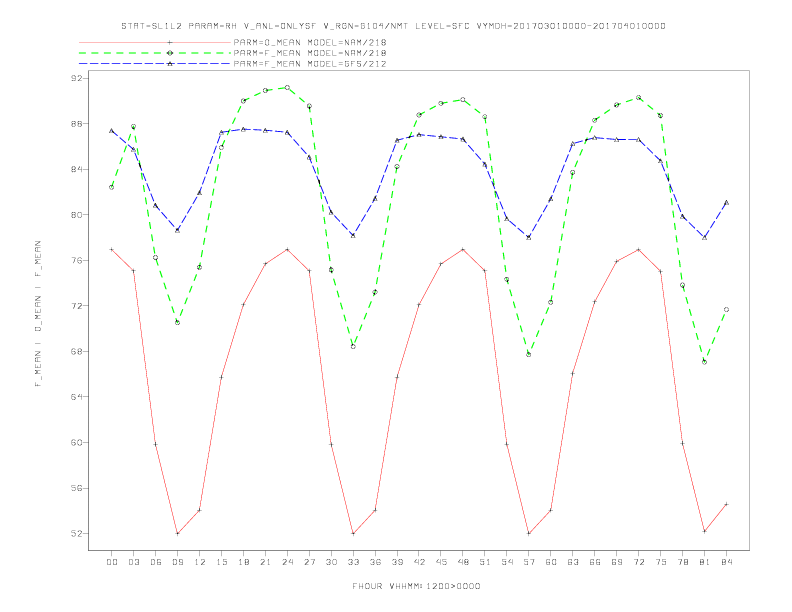Click x-axis forecast hour label 15
The width and height of the screenshot is (792, 612).
[221, 562]
